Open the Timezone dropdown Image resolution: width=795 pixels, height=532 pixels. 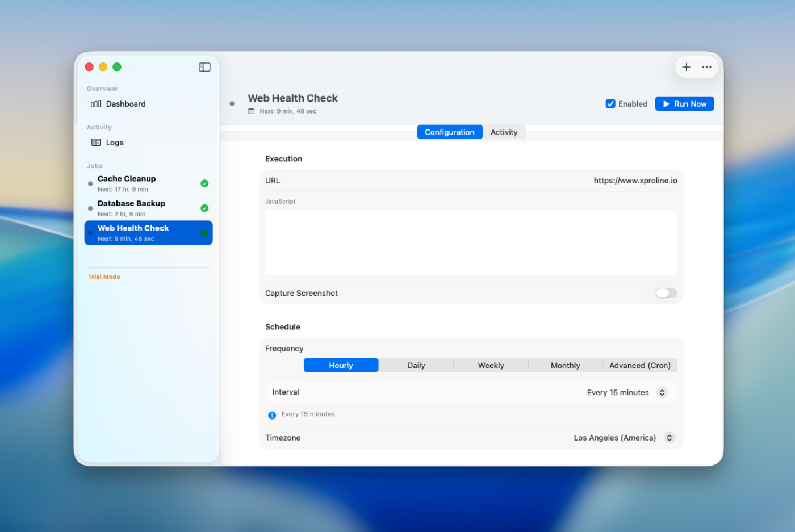click(x=669, y=438)
